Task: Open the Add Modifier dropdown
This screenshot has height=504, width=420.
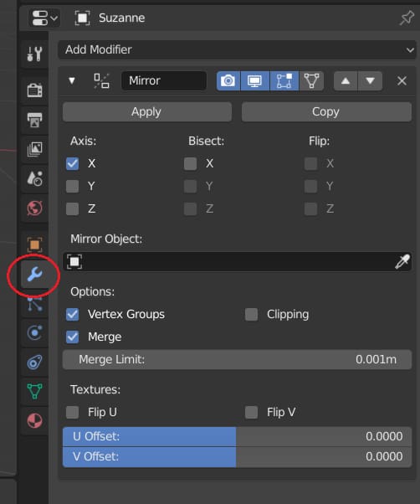Action: click(x=237, y=50)
